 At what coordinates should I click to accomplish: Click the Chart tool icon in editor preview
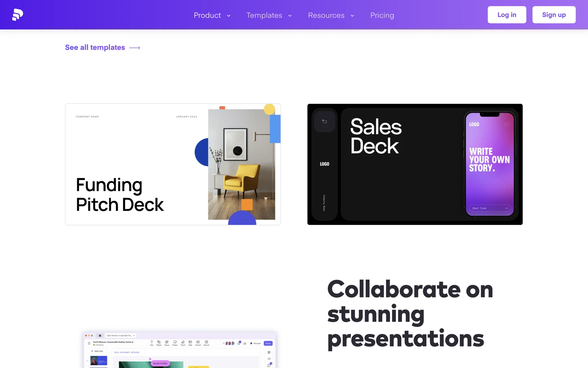pos(183,342)
